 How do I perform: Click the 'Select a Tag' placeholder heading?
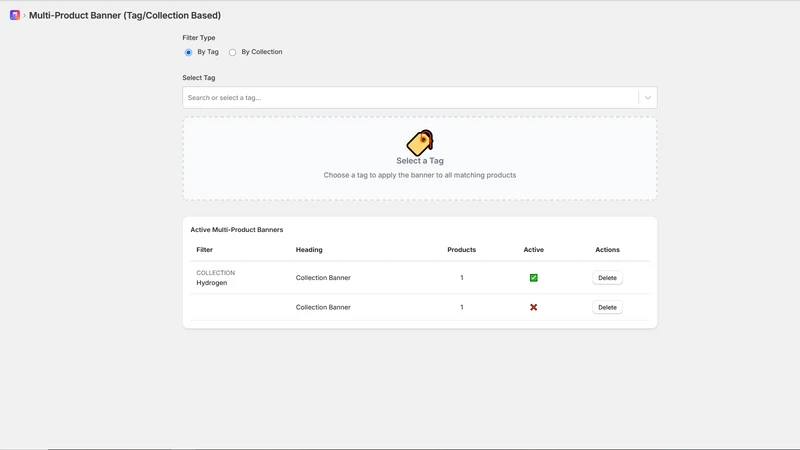(x=420, y=161)
